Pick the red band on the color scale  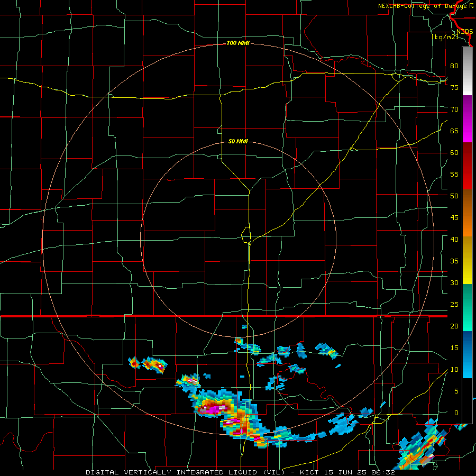click(x=467, y=166)
